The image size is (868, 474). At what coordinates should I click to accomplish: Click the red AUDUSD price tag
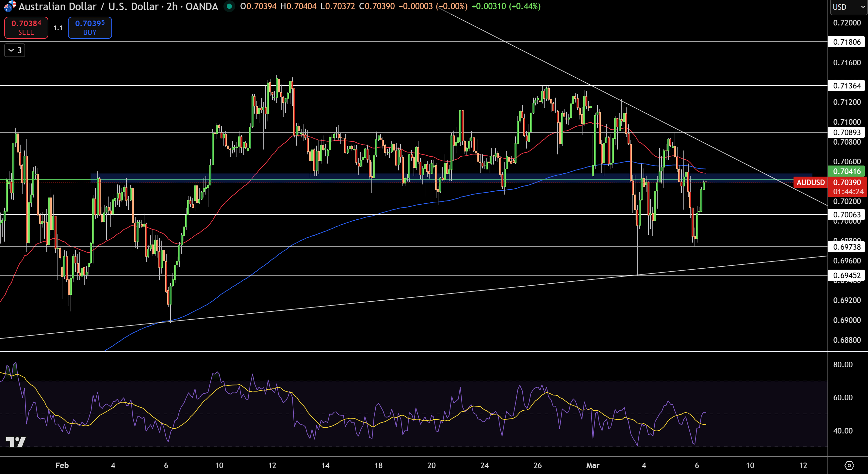point(811,182)
